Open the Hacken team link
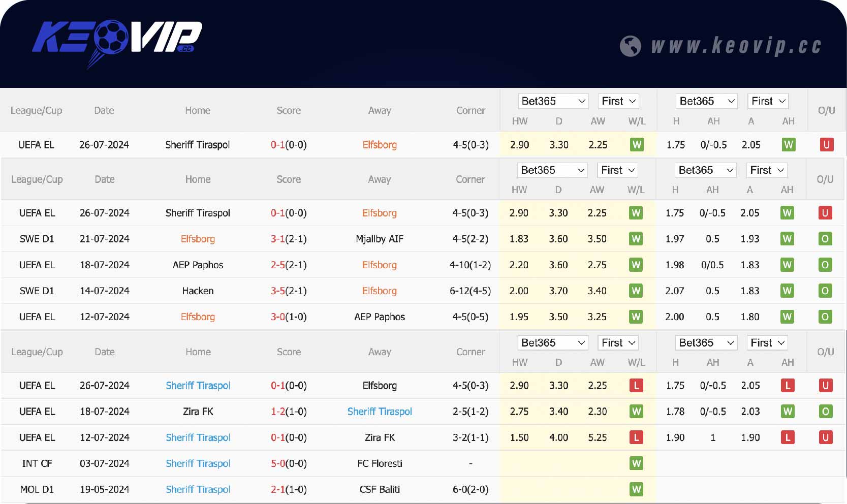Viewport: 847px width, 504px height. click(x=198, y=291)
